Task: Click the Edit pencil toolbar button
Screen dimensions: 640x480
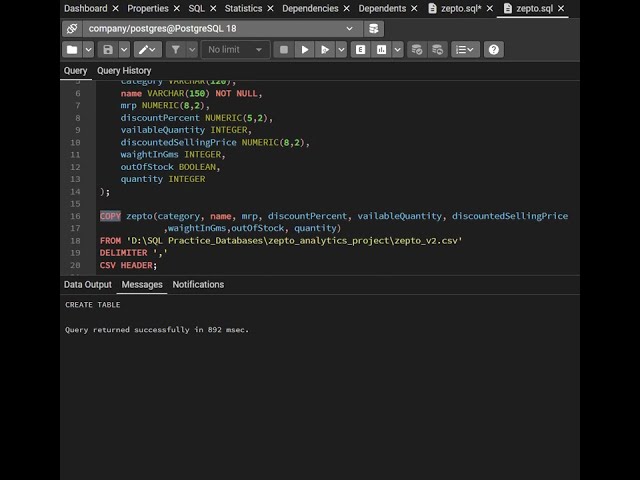Action: pos(147,50)
